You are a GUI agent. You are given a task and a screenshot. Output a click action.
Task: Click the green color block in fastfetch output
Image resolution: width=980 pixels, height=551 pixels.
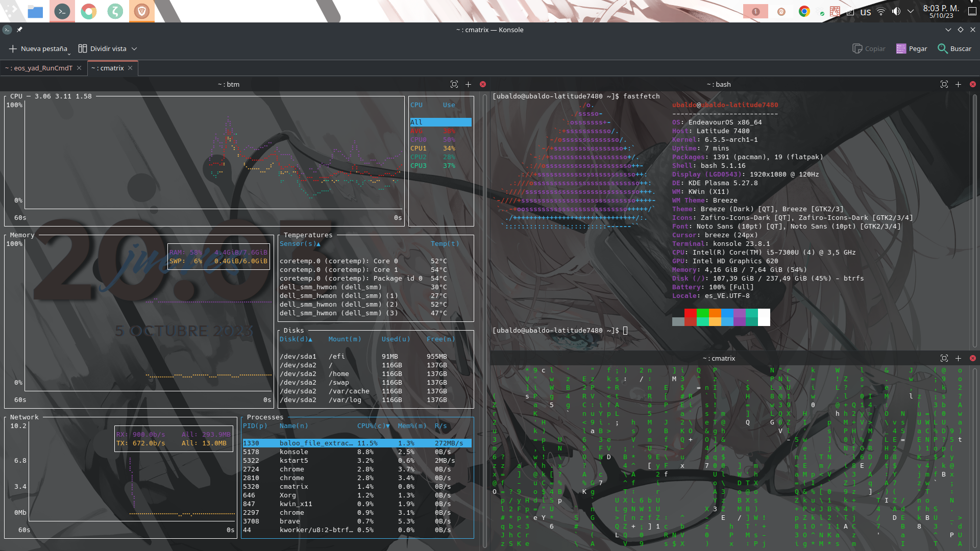[x=703, y=313]
